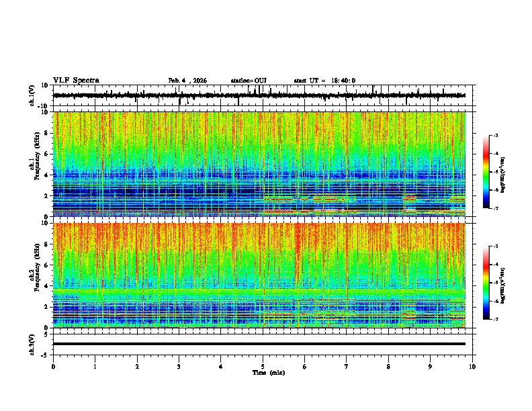The width and height of the screenshot is (532, 411).
Task: Click the "VLF Spectra" plot title
Action: (x=76, y=81)
